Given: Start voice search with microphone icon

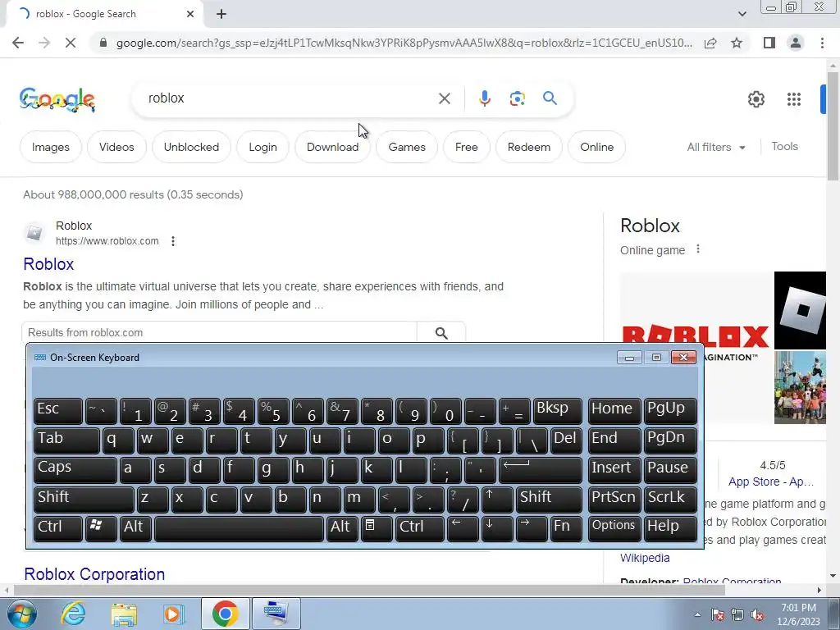Looking at the screenshot, I should tap(484, 98).
